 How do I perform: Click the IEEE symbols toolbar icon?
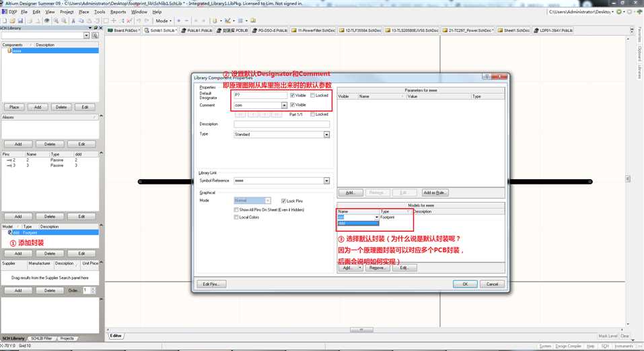pyautogui.click(x=215, y=21)
